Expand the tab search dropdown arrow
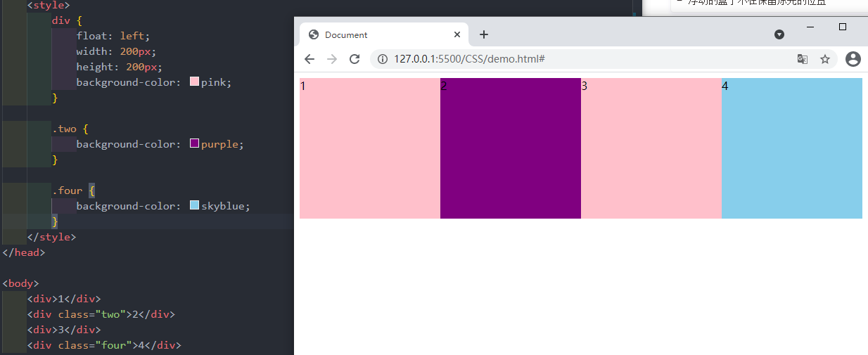868x355 pixels. click(x=779, y=34)
